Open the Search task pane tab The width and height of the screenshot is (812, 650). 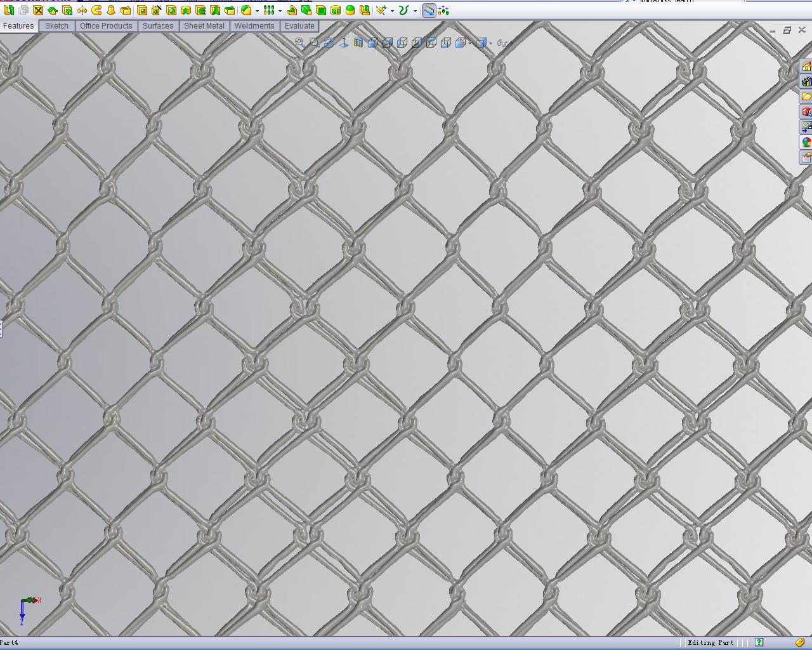click(x=806, y=112)
